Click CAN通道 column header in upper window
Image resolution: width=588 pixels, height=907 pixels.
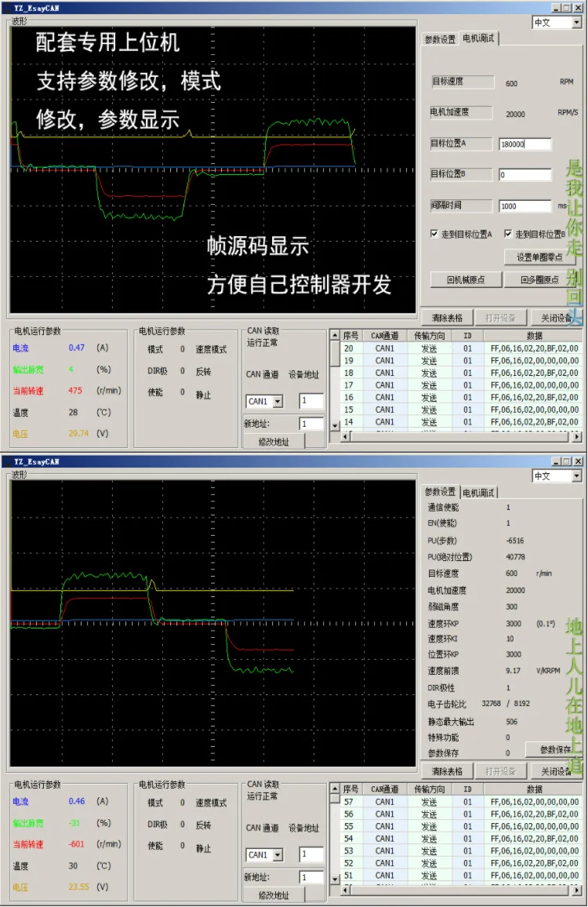[x=384, y=336]
